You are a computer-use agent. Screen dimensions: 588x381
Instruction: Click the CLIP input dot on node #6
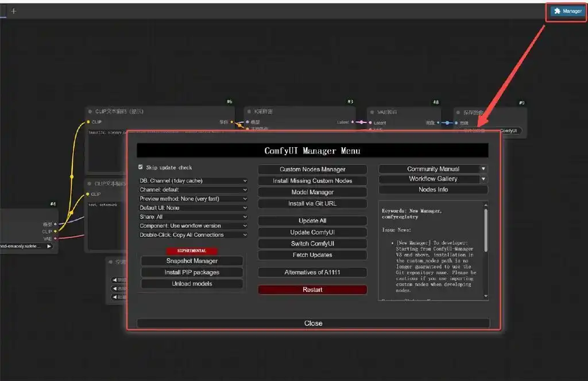pos(88,122)
